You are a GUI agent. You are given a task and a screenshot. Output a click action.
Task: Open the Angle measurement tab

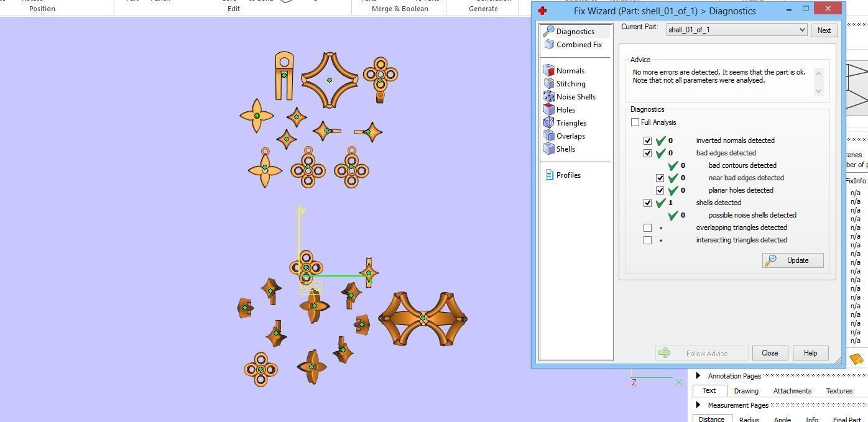pyautogui.click(x=782, y=420)
